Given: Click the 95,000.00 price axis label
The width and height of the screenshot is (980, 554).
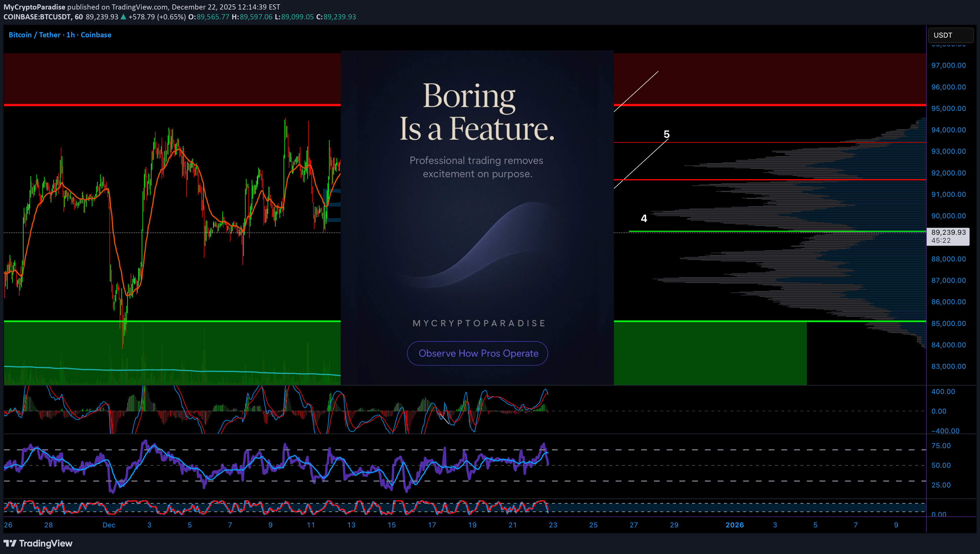Looking at the screenshot, I should point(948,109).
